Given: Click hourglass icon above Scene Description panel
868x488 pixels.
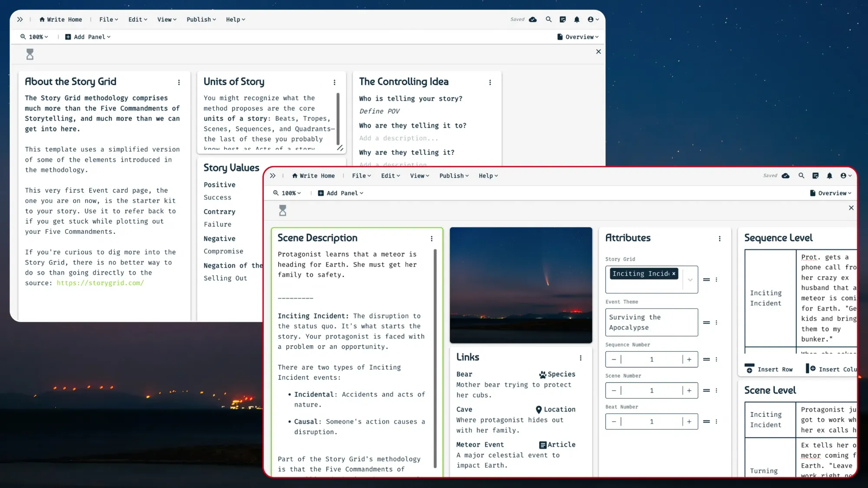Looking at the screenshot, I should [283, 211].
